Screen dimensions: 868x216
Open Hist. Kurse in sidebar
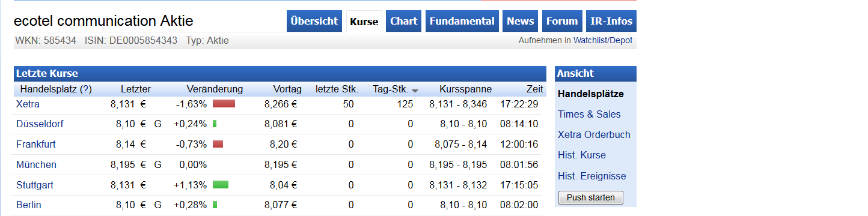tap(582, 155)
